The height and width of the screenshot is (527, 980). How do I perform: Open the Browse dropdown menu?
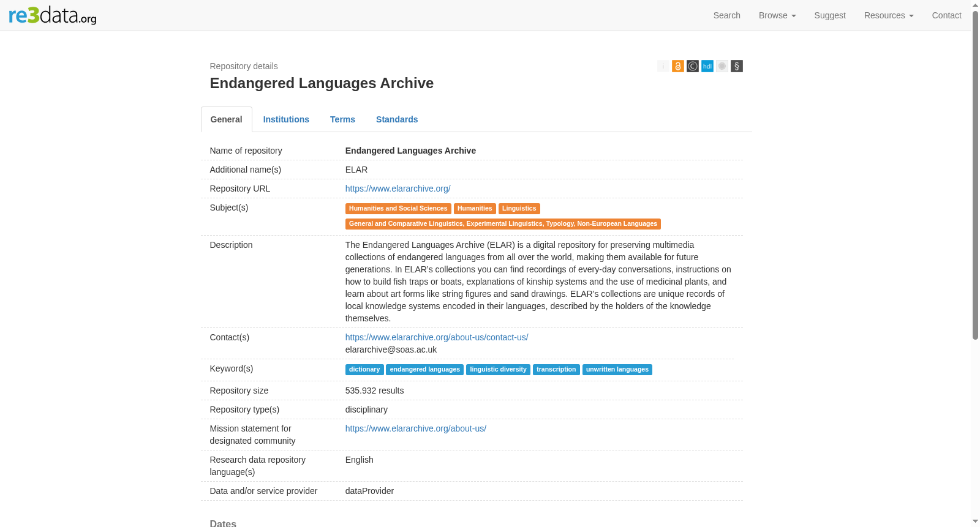point(777,15)
